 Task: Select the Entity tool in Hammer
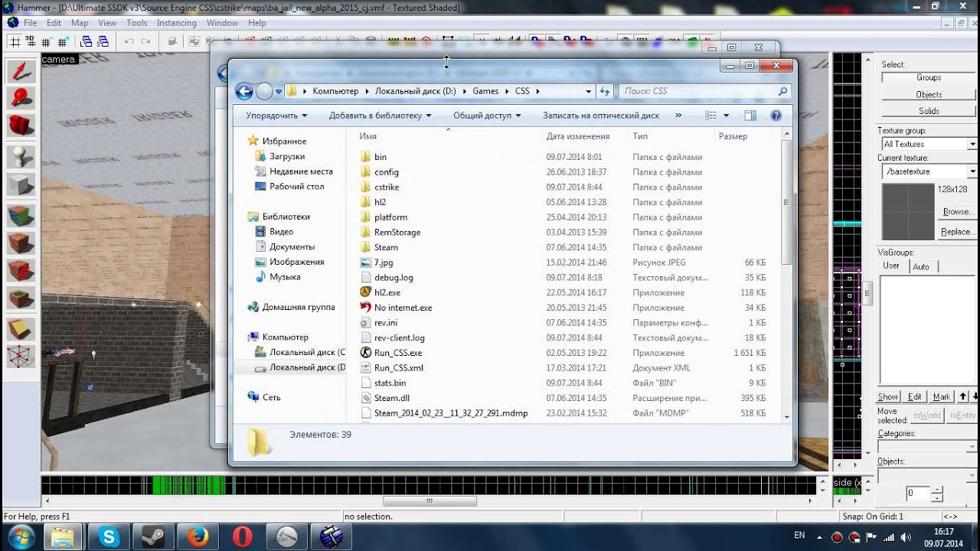pyautogui.click(x=21, y=156)
